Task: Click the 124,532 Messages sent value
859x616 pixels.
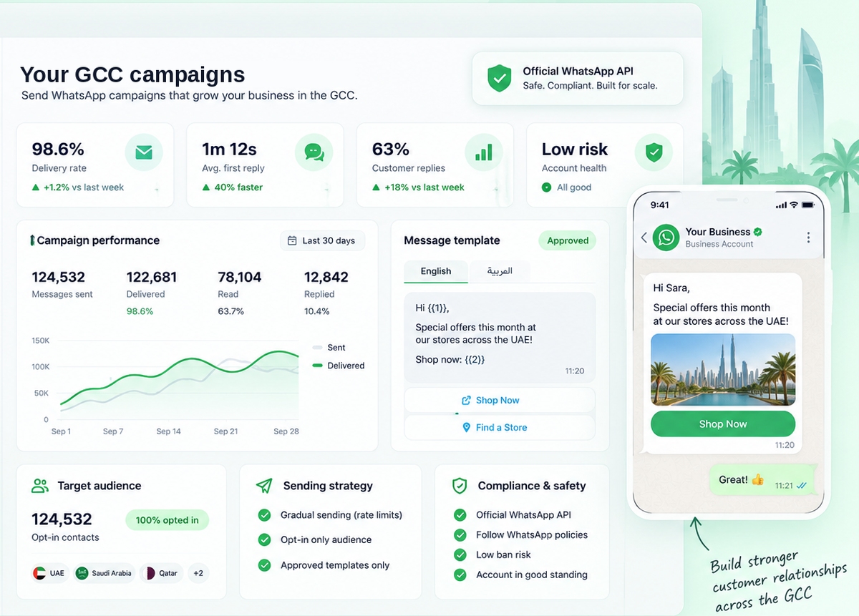Action: (x=59, y=277)
